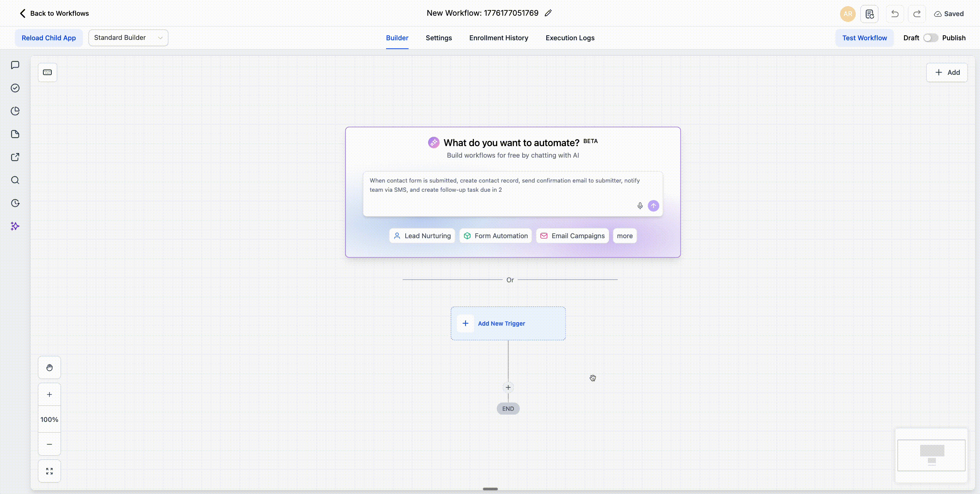This screenshot has height=494, width=980.
Task: Click the Test Workflow button
Action: 864,38
